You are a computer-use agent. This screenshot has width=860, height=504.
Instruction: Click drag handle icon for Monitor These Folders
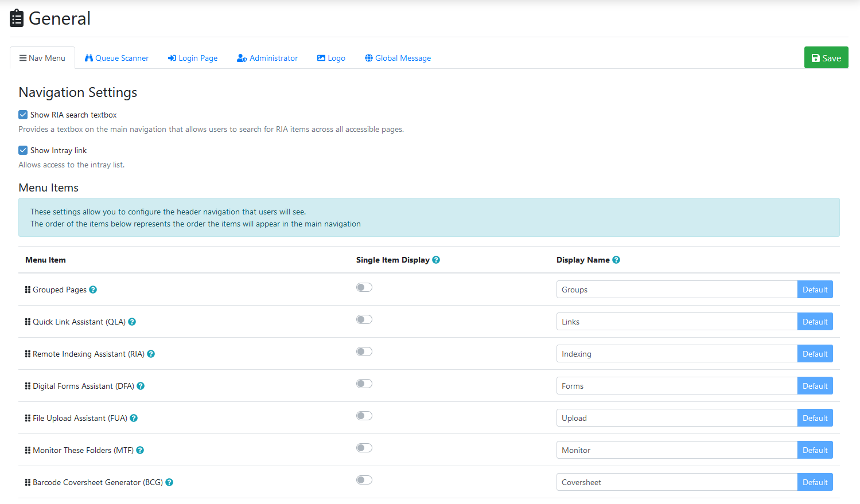pyautogui.click(x=28, y=450)
